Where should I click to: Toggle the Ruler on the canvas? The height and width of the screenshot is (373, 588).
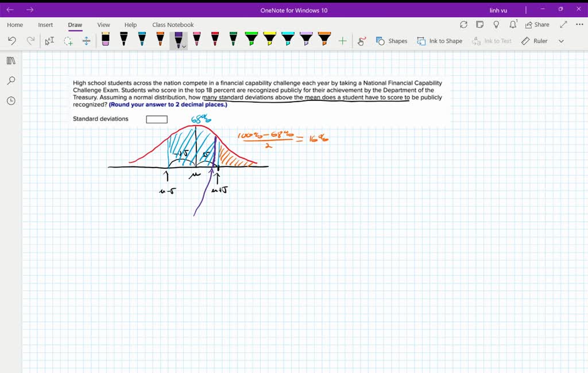(534, 41)
